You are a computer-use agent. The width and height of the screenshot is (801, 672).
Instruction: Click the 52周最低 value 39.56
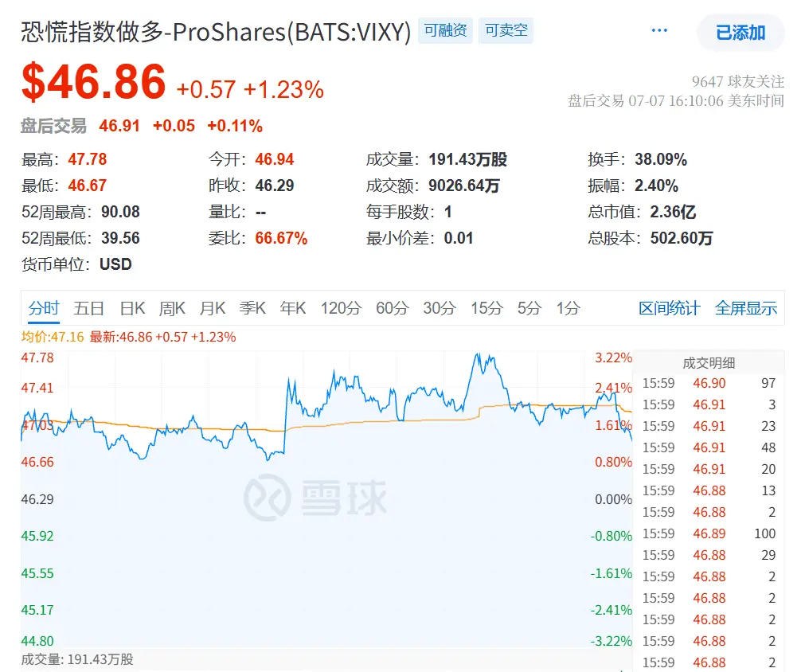coord(120,238)
